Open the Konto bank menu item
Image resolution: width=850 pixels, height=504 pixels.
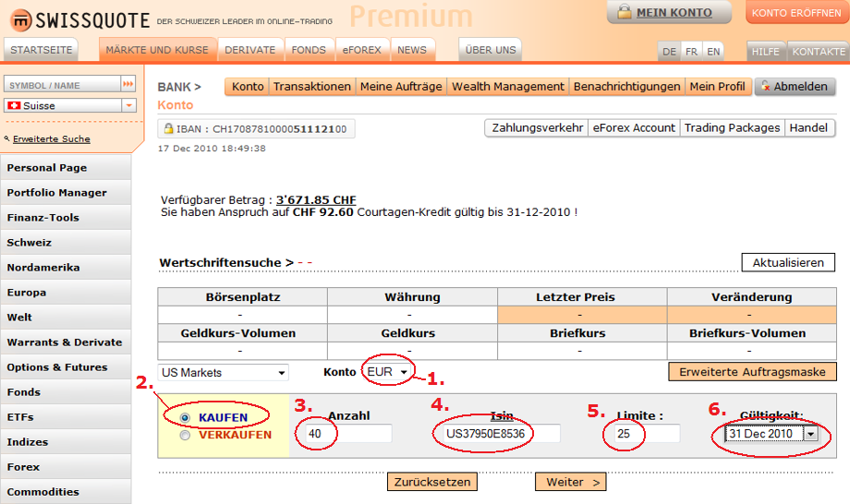[x=248, y=87]
